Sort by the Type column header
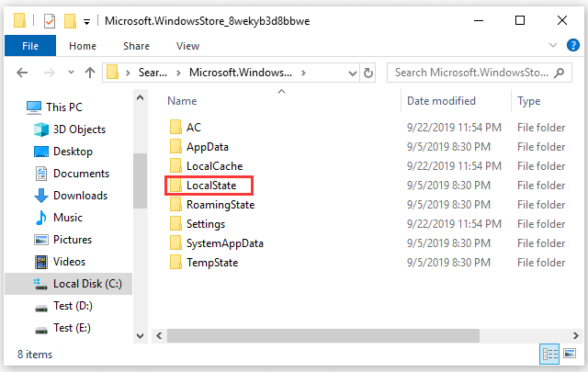The width and height of the screenshot is (588, 372). coord(529,101)
